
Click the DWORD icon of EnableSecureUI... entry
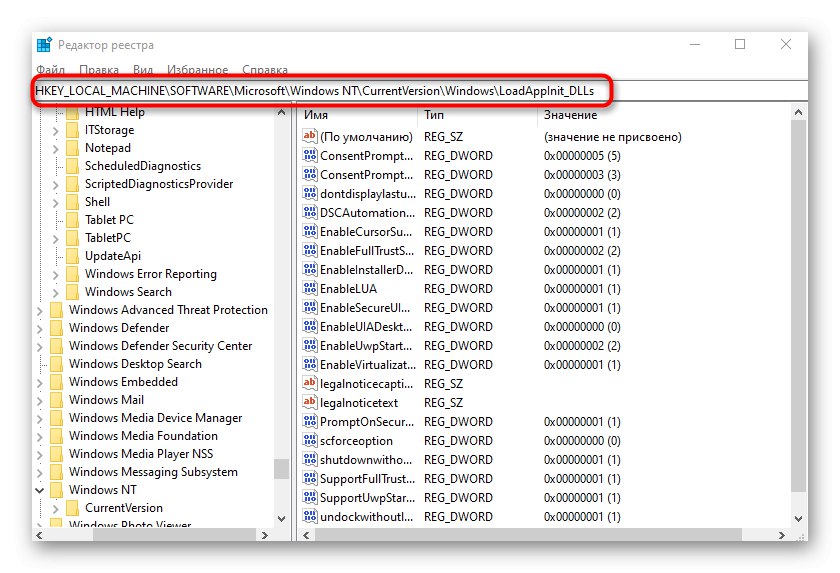click(310, 307)
